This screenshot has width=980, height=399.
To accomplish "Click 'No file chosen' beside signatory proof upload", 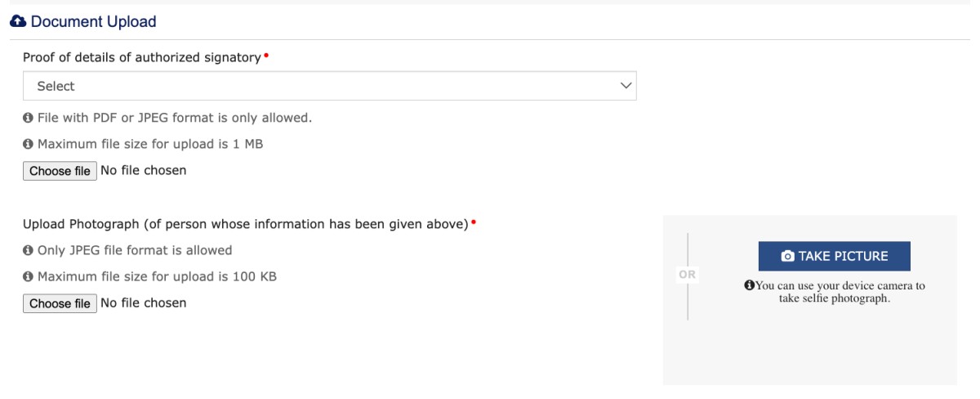I will [x=143, y=171].
